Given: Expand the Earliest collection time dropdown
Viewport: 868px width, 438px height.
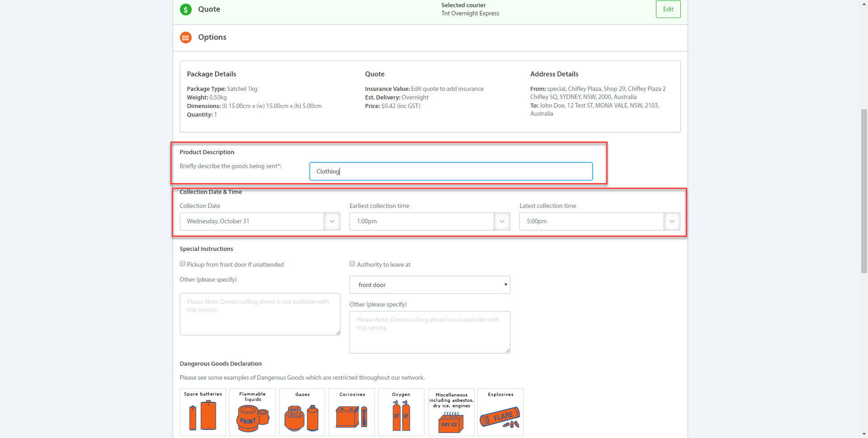Looking at the screenshot, I should 429,221.
